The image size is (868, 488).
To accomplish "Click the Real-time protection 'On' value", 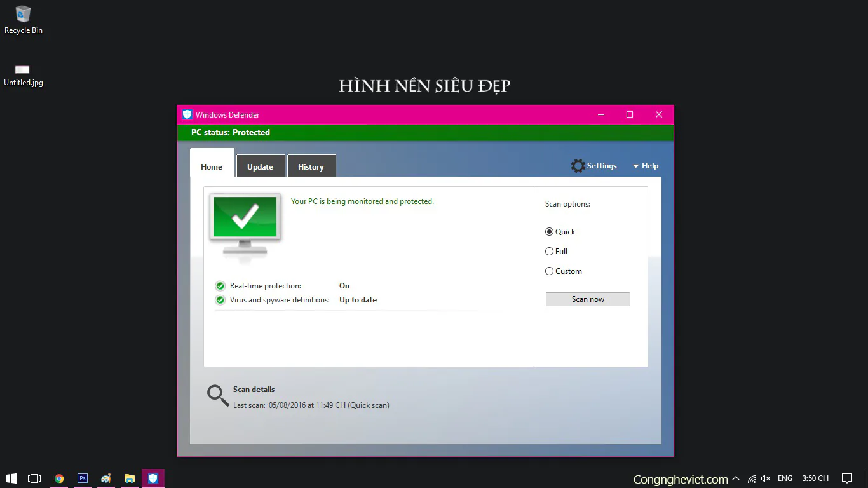I will tap(344, 286).
